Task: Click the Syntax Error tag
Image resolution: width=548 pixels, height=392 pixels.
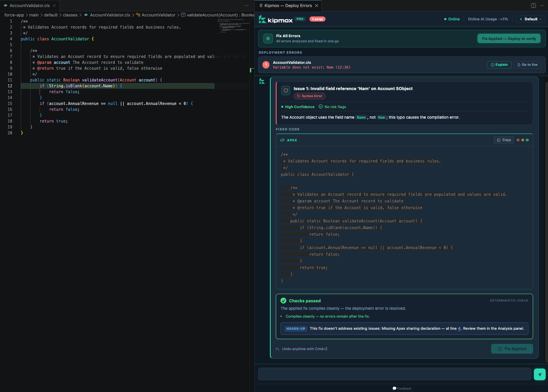Action: tap(309, 96)
